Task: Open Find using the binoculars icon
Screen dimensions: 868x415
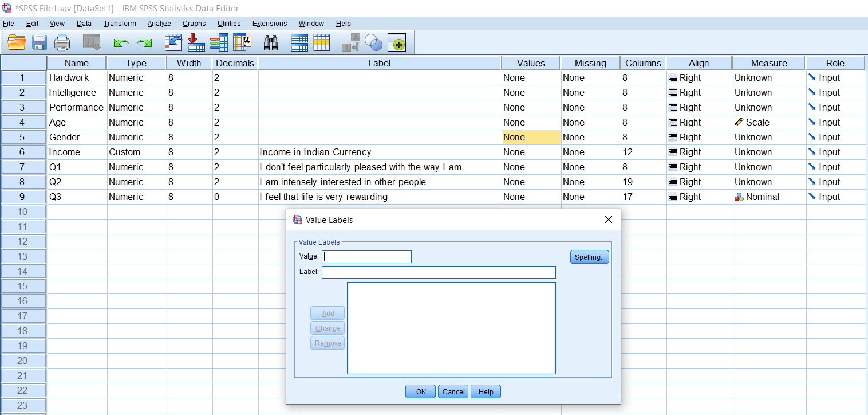Action: tap(270, 42)
